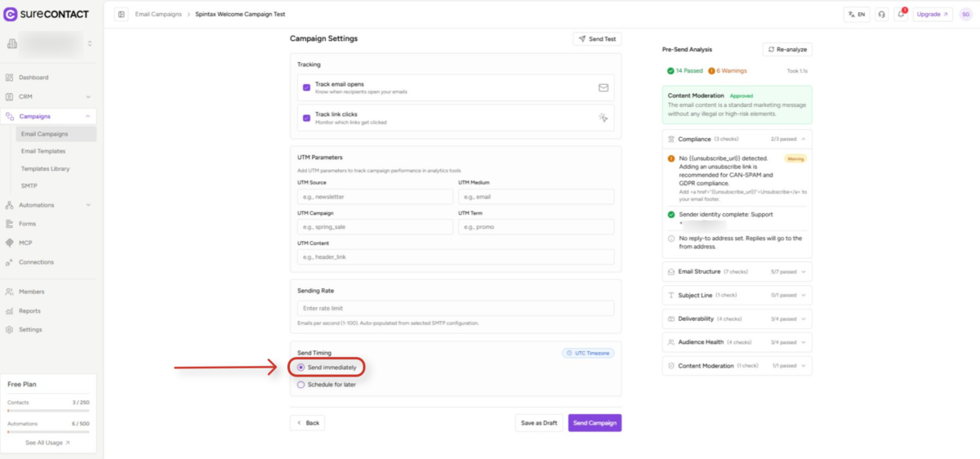Click the envelope icon in Track email opens
This screenshot has width=980, height=459.
coord(604,87)
